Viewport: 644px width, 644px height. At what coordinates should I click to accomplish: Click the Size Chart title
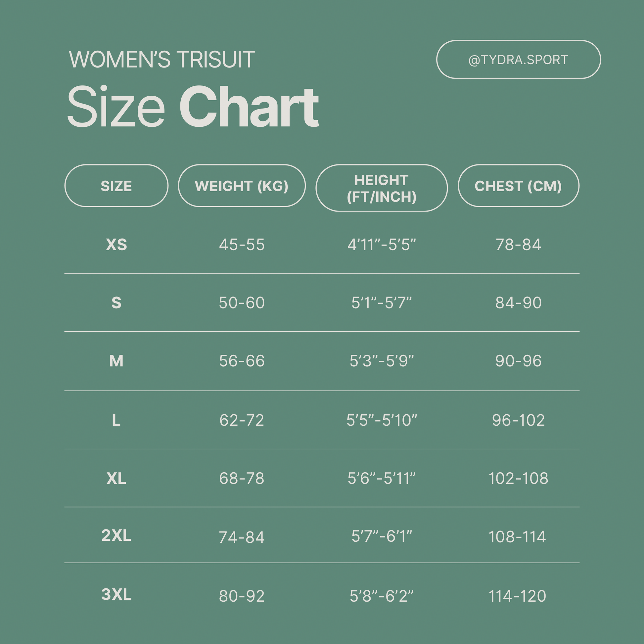(x=193, y=107)
